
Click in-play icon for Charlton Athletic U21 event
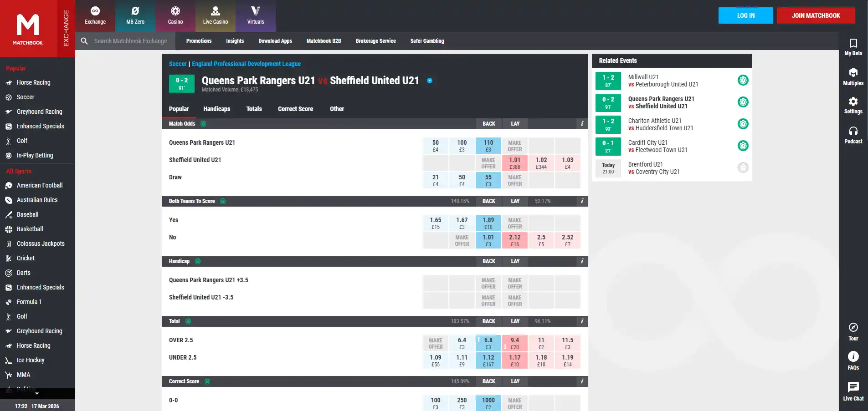tap(743, 124)
